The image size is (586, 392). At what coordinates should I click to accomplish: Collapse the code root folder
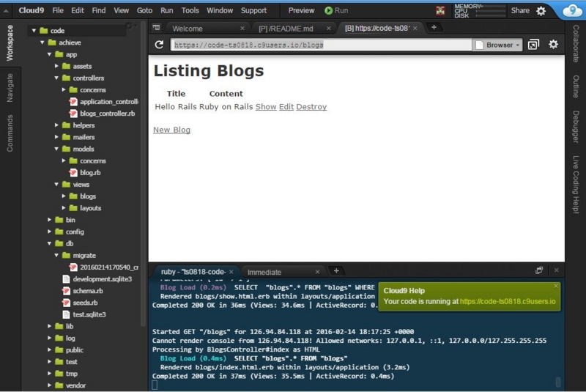34,31
